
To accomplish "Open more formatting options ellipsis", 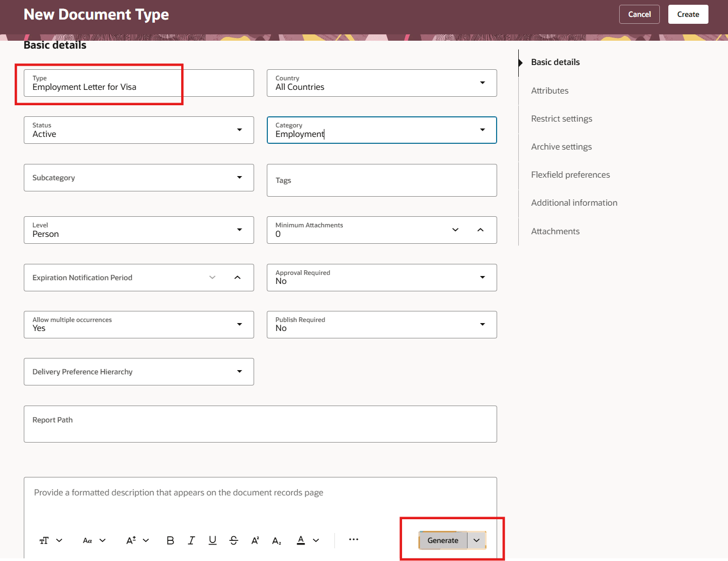I will tap(353, 539).
